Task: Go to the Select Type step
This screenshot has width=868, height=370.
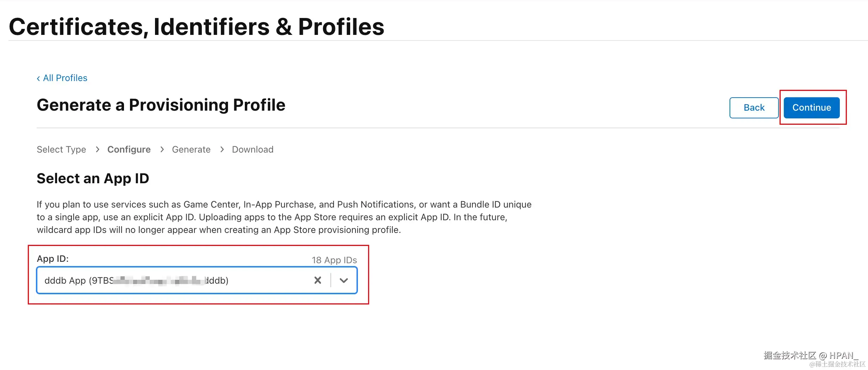Action: pos(61,149)
